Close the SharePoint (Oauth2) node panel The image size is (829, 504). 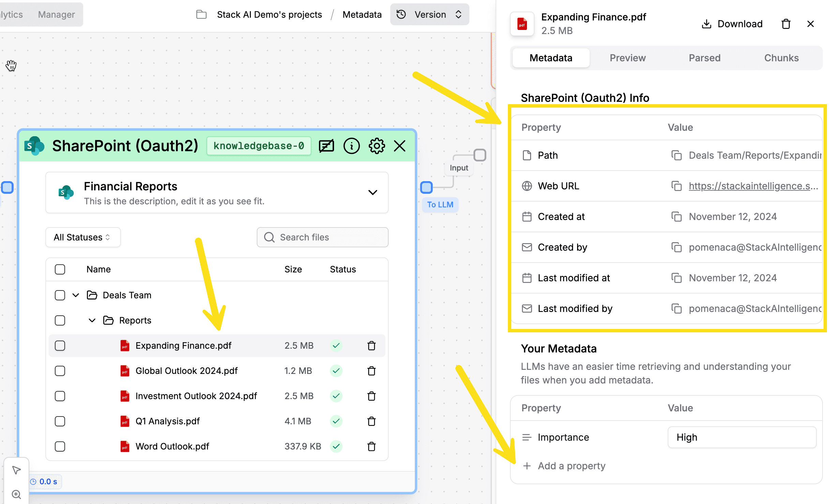coord(400,146)
